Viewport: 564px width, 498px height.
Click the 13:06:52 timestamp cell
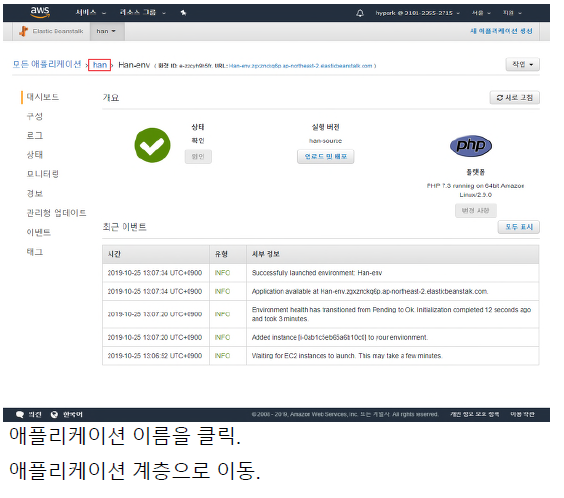click(155, 356)
